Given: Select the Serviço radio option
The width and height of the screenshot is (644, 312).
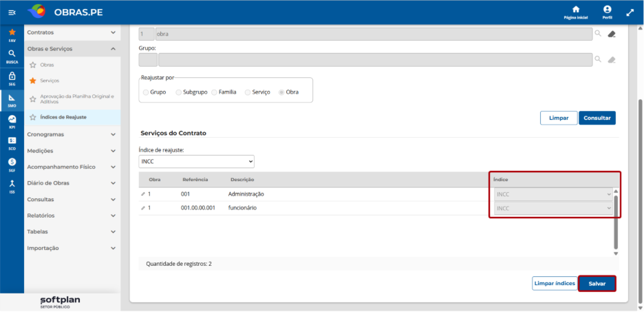Looking at the screenshot, I should [247, 92].
